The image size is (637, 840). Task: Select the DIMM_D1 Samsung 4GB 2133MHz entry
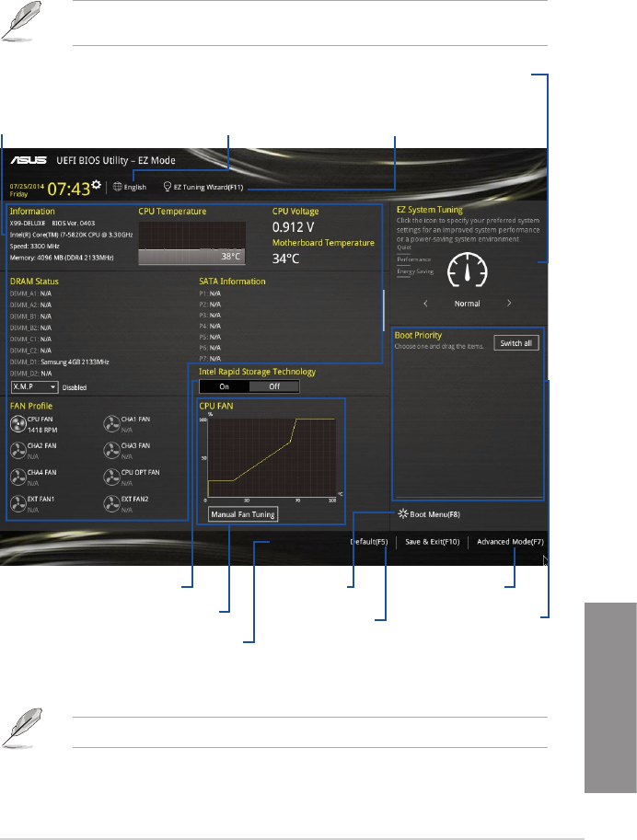(x=59, y=362)
